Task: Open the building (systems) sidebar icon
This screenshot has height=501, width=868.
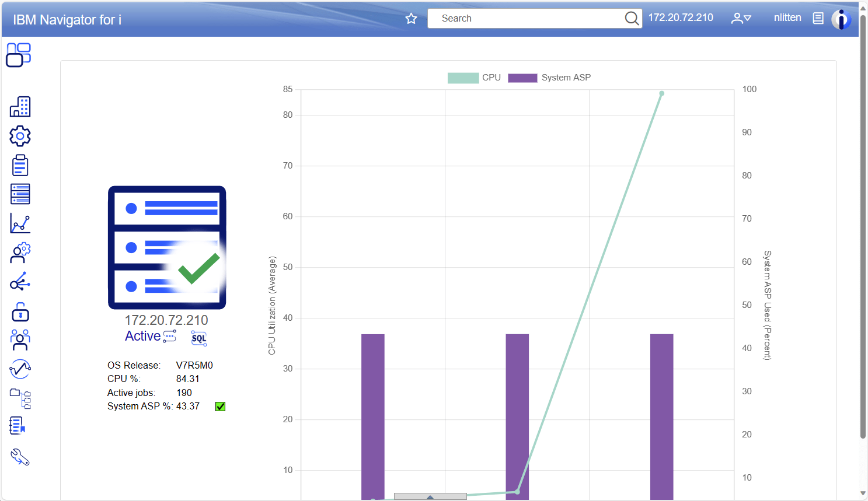Action: pos(20,107)
